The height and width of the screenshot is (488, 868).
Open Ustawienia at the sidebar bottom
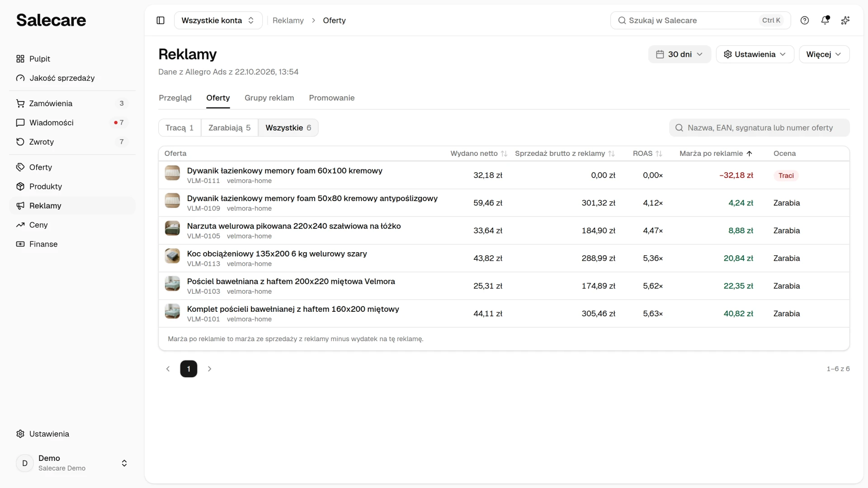72,434
